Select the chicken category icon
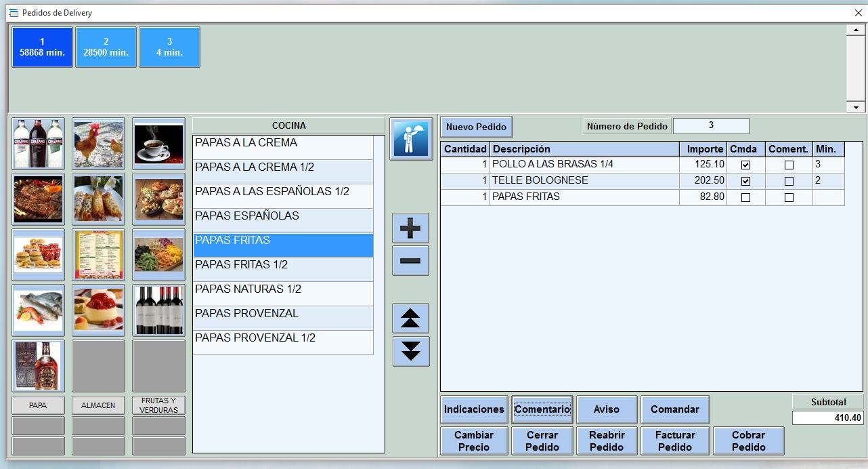868x469 pixels. 98,143
